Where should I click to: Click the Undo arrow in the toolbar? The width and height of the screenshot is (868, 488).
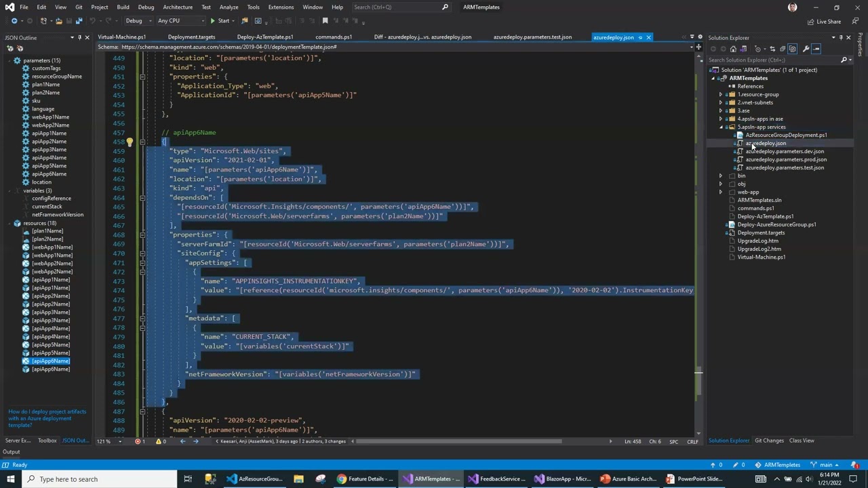click(x=92, y=21)
